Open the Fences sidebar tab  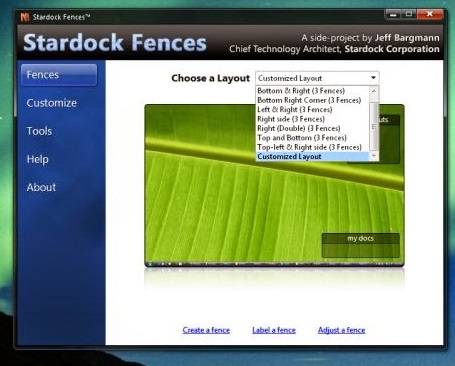pyautogui.click(x=59, y=75)
